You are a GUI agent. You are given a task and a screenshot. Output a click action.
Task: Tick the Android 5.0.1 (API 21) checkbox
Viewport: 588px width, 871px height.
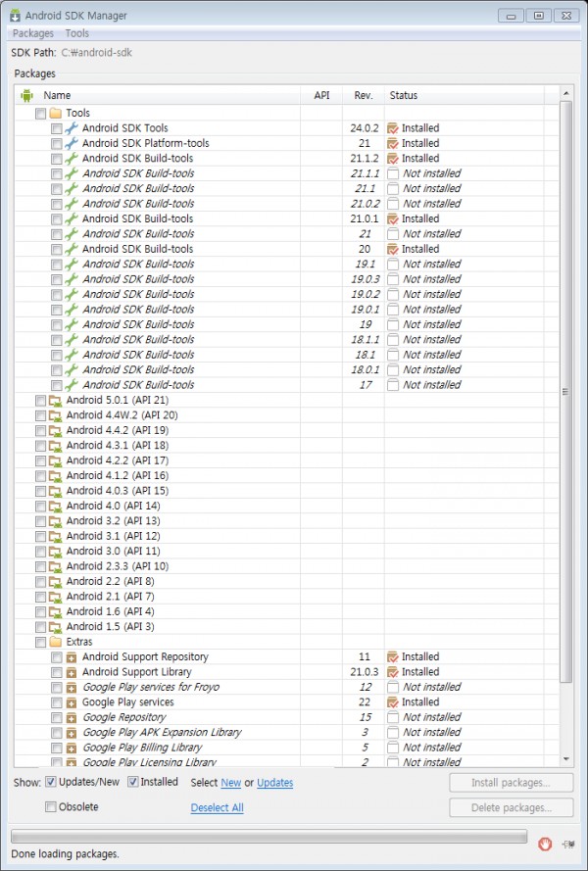coord(40,401)
